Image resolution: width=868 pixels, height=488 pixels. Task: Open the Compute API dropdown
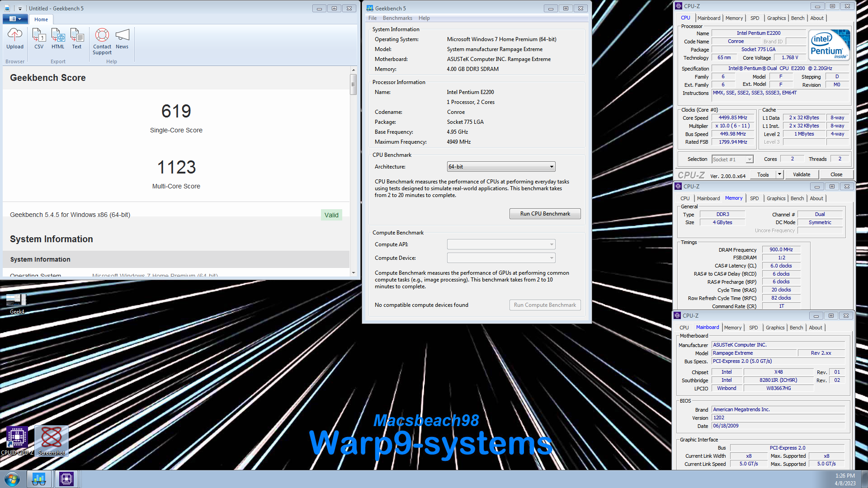(x=501, y=244)
